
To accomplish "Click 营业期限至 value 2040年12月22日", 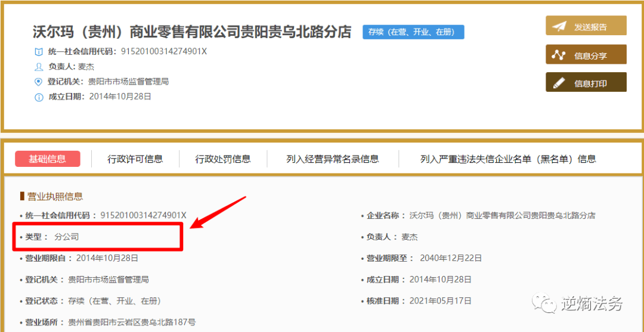I will (x=451, y=258).
